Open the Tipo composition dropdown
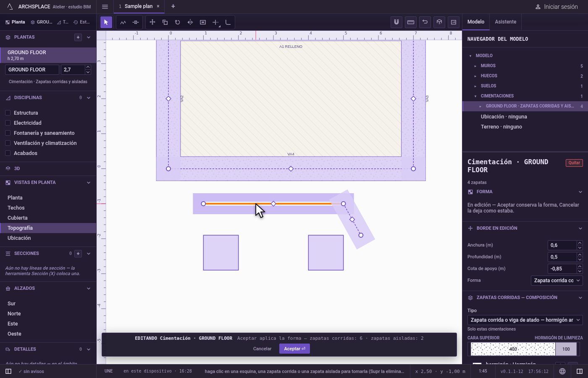The height and width of the screenshot is (378, 588). pos(525,320)
